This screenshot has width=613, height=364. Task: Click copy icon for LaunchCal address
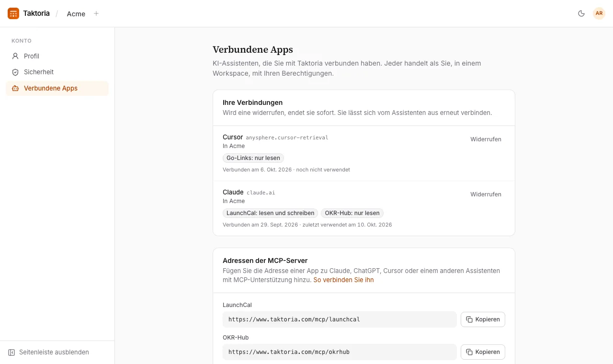(x=469, y=319)
